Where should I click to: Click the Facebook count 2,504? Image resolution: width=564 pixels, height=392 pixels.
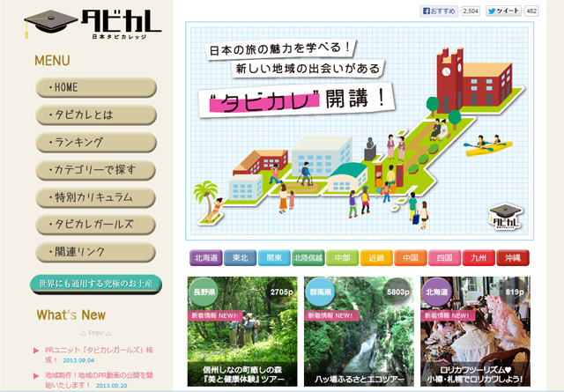[471, 11]
